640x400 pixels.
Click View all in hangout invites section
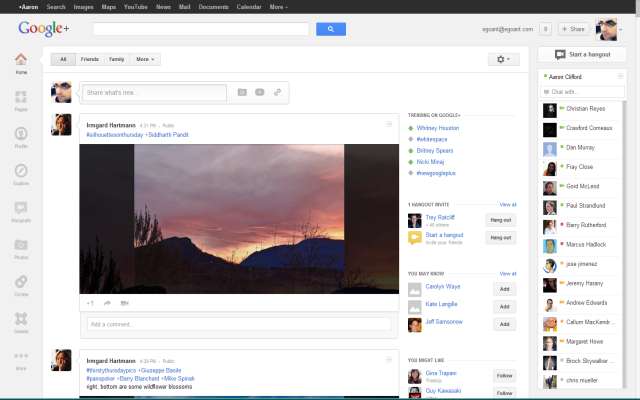[508, 204]
